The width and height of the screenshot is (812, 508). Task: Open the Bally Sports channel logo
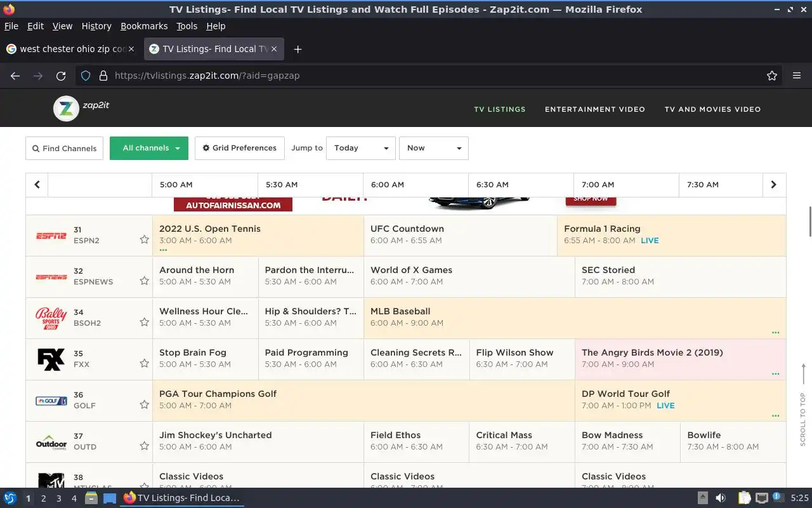pos(51,318)
